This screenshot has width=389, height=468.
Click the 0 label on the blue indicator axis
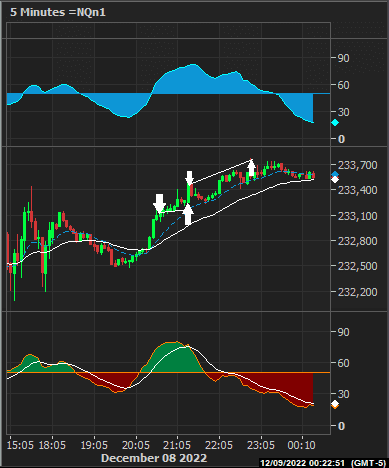341,139
